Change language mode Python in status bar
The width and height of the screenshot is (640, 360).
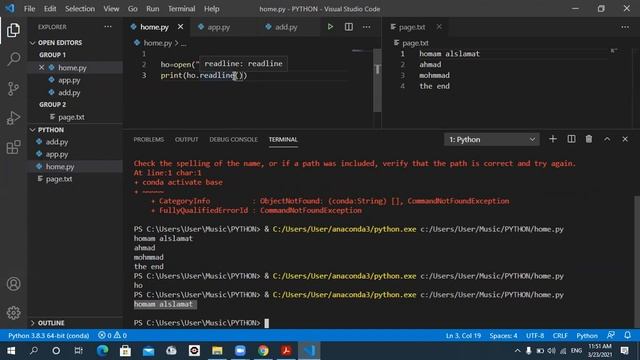[587, 336]
